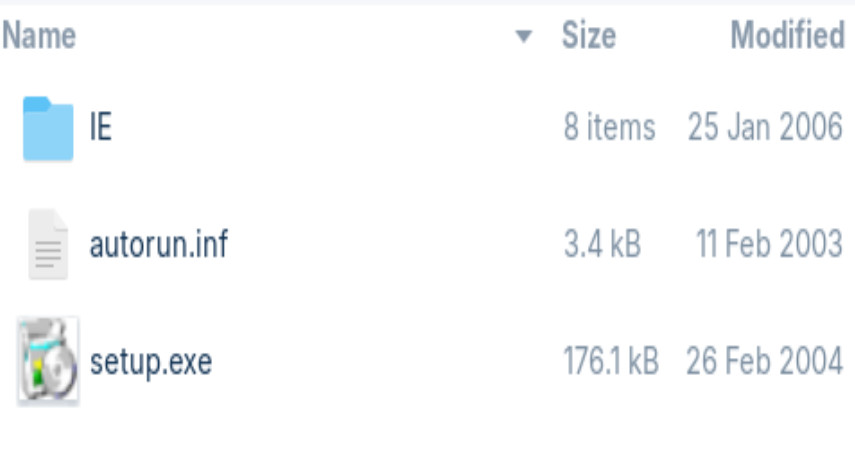The height and width of the screenshot is (475, 855).
Task: Click blank space right of setup.exe name
Action: click(x=380, y=361)
